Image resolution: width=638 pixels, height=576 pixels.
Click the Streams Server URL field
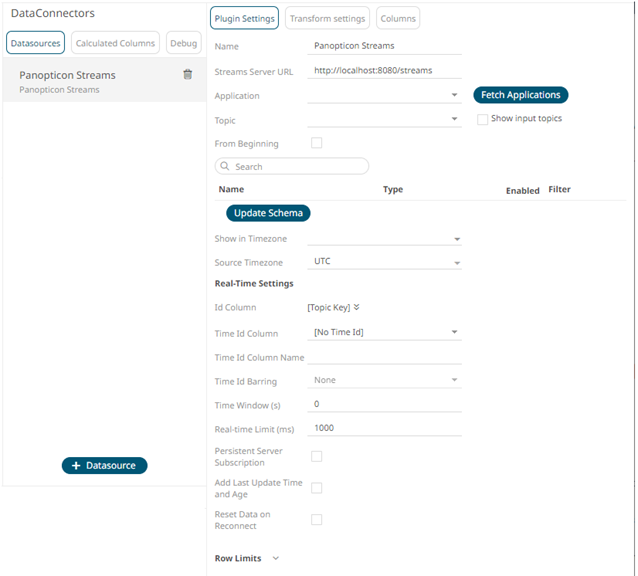pyautogui.click(x=384, y=71)
